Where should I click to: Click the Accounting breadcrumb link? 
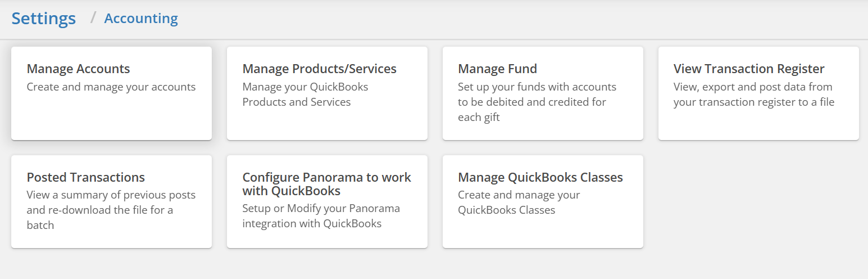pyautogui.click(x=141, y=19)
